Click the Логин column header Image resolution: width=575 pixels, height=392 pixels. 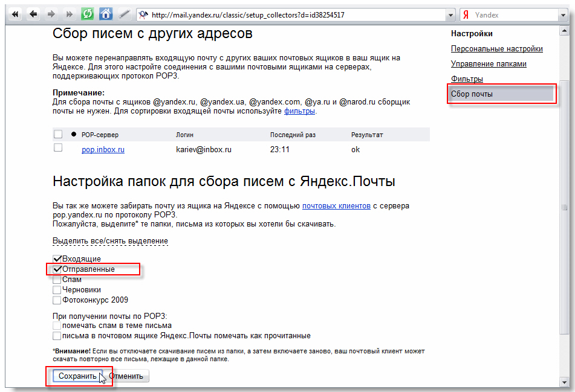coord(184,135)
